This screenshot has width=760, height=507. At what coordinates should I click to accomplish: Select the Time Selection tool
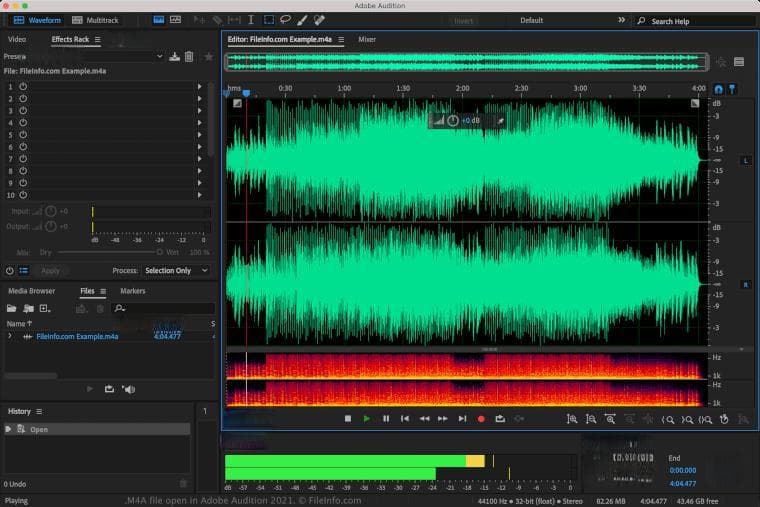click(x=251, y=20)
